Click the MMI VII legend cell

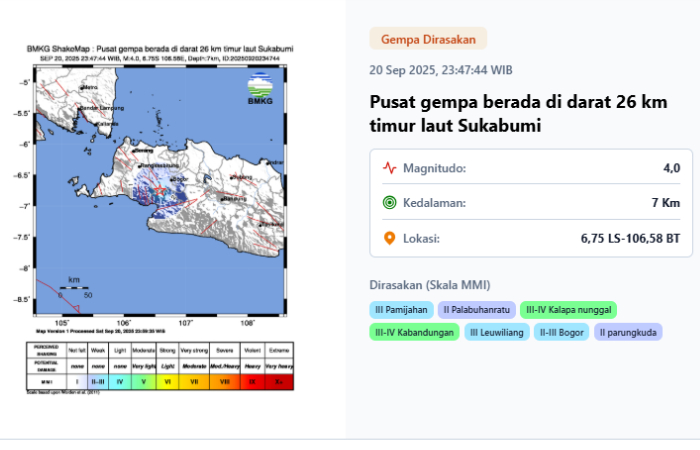[194, 382]
